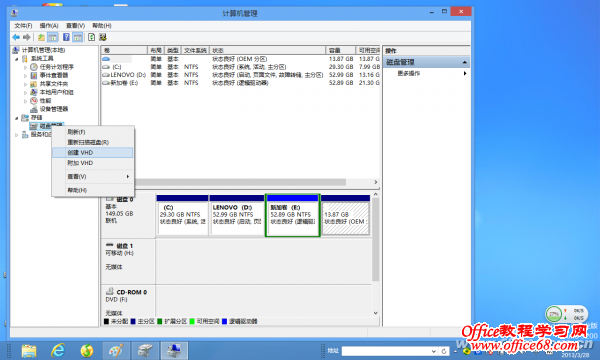Open Internet Explorer from the taskbar
The width and height of the screenshot is (600, 360).
pos(58,350)
